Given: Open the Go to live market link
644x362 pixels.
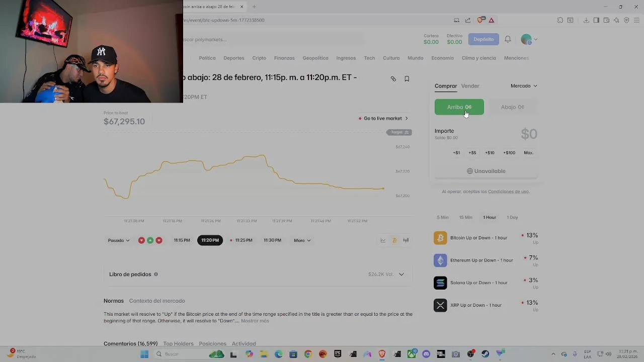Looking at the screenshot, I should click(x=383, y=119).
